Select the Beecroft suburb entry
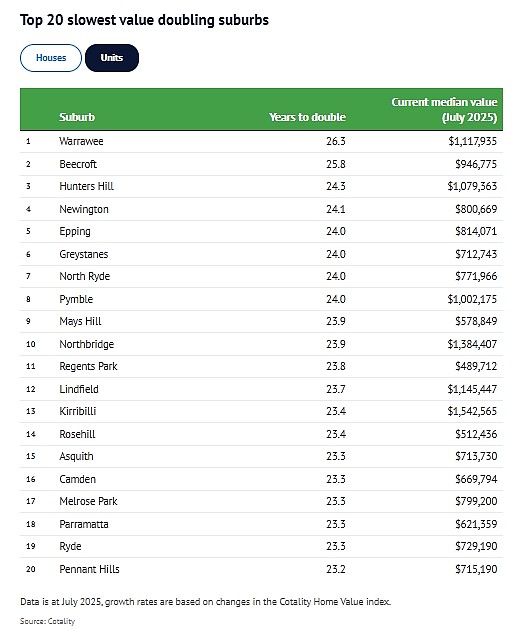528x630 pixels. click(x=78, y=164)
